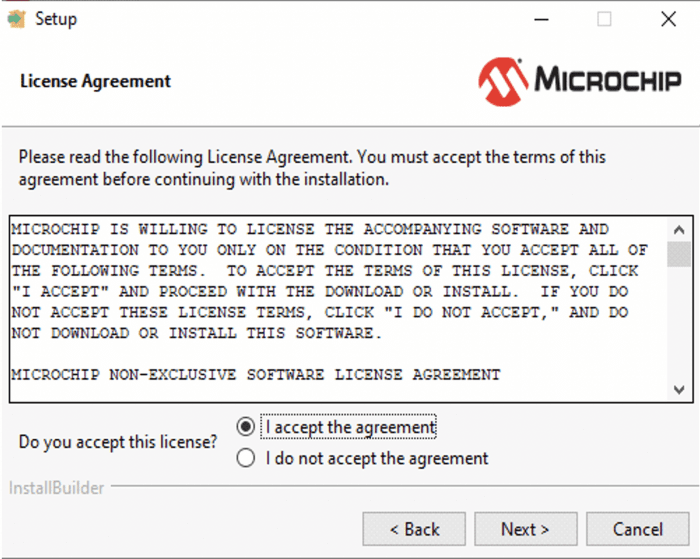Click the InstallBuilder label
This screenshot has width=700, height=559.
click(x=56, y=489)
